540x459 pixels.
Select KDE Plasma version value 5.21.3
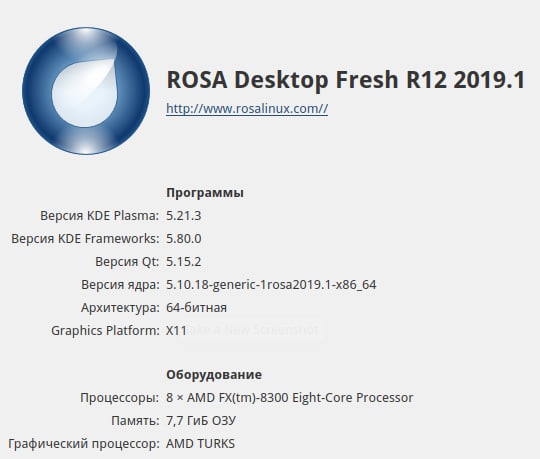pos(184,216)
